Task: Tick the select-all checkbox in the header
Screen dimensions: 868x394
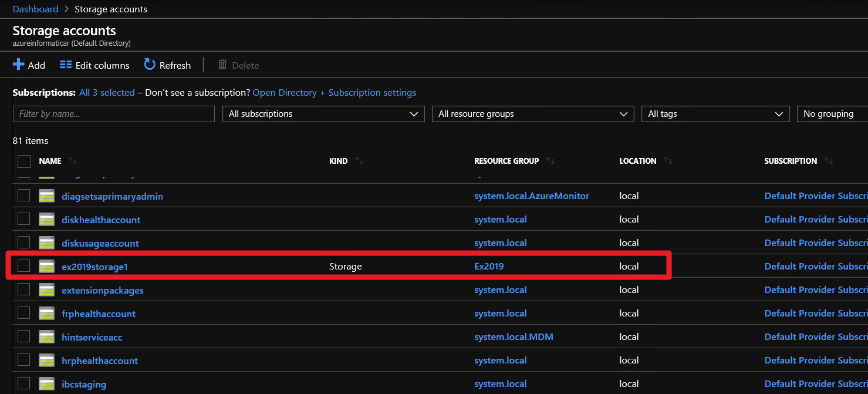Action: pos(24,161)
